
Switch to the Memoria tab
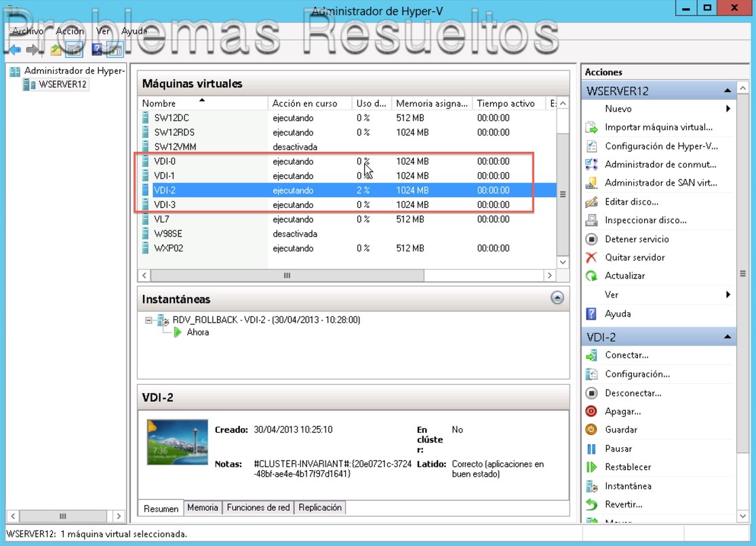tap(203, 507)
